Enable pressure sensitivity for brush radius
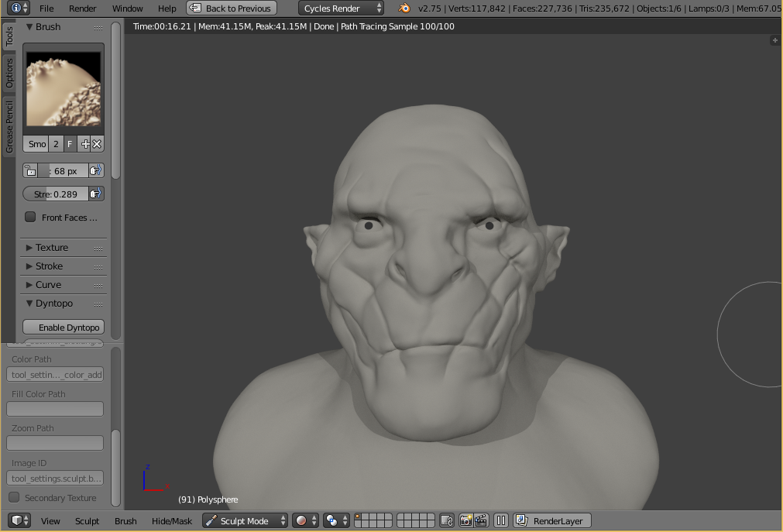Screen dimensions: 783x532 96,171
